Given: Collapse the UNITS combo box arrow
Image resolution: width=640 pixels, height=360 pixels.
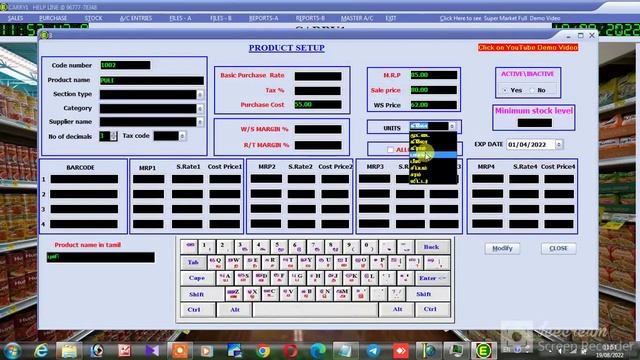Looking at the screenshot, I should point(452,127).
